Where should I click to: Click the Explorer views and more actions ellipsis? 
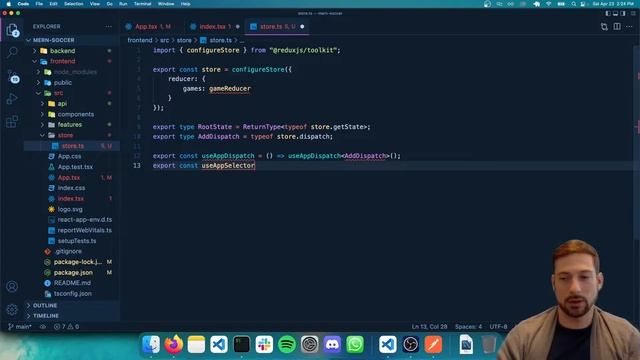[108, 27]
